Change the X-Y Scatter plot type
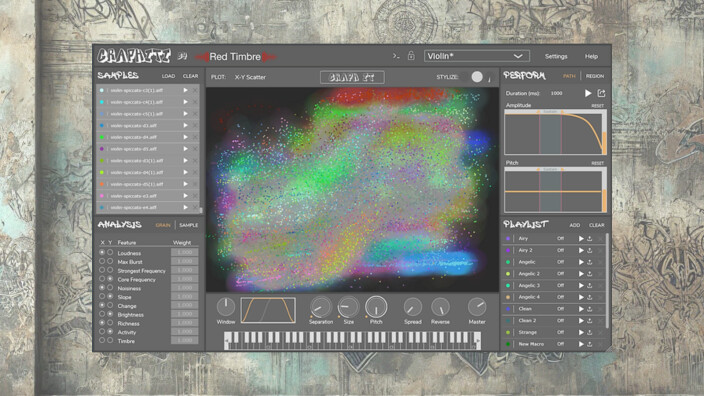 250,77
